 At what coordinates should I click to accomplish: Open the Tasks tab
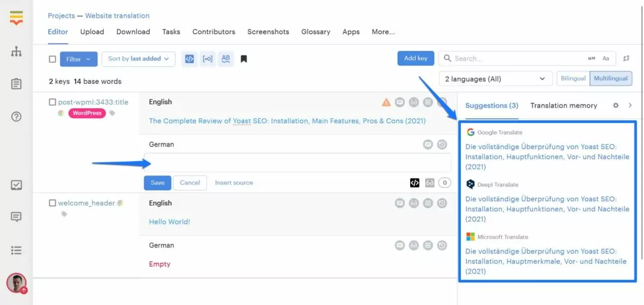171,31
